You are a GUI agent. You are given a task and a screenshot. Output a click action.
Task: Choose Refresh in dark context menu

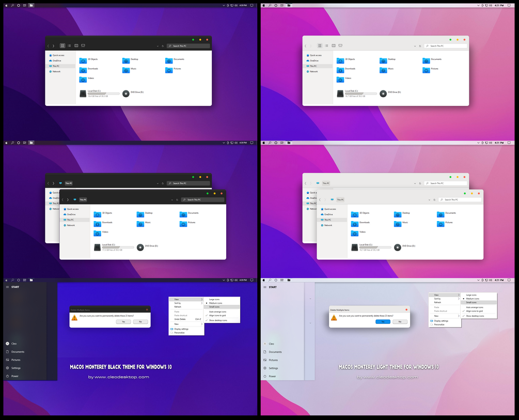coord(186,307)
